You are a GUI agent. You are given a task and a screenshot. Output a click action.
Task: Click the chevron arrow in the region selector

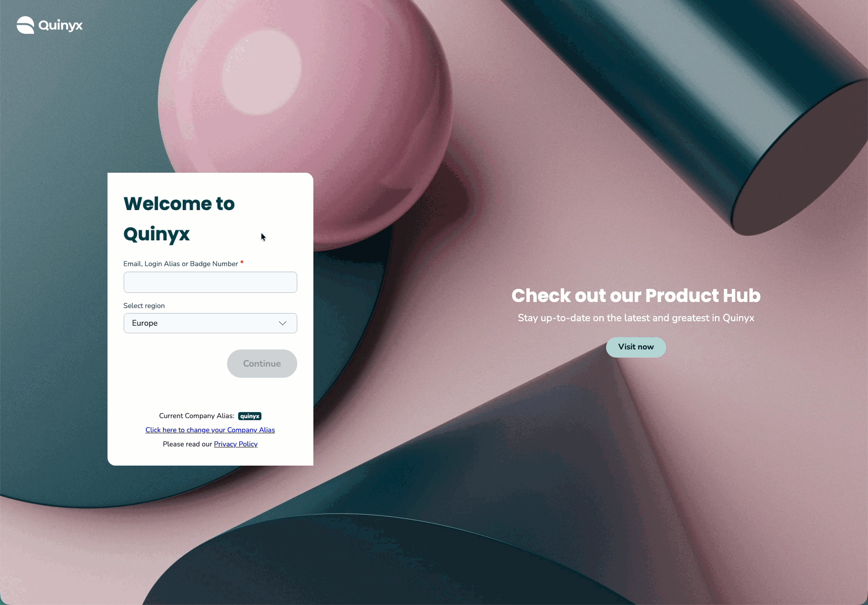pyautogui.click(x=283, y=323)
